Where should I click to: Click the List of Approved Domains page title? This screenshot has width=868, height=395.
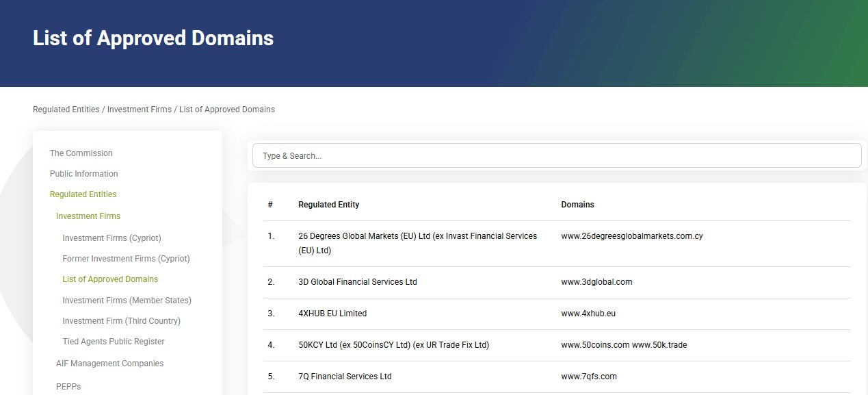(153, 38)
